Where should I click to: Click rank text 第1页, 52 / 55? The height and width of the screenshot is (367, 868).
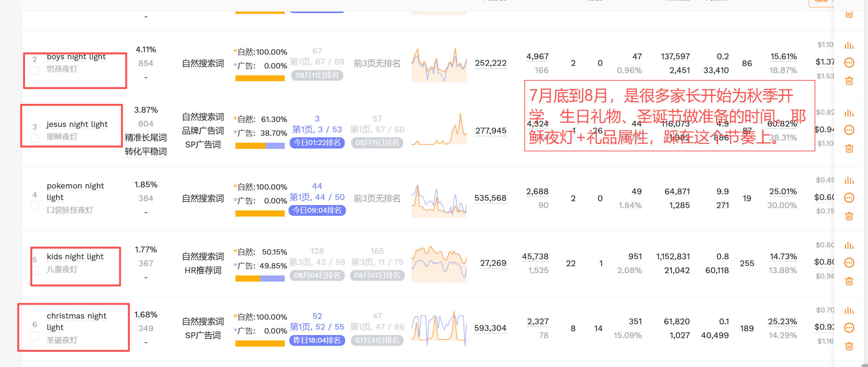click(x=317, y=327)
